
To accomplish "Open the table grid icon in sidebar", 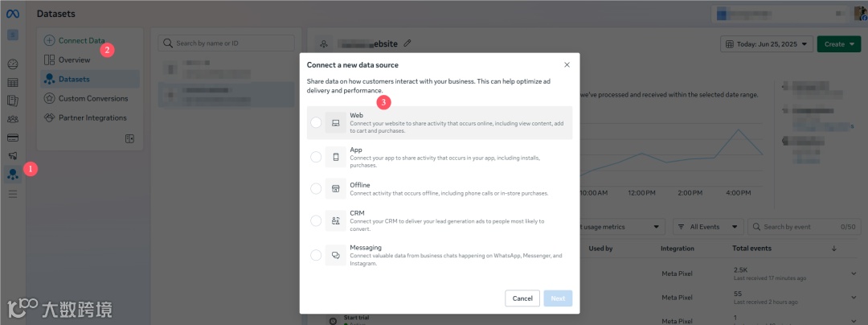I will (x=13, y=82).
